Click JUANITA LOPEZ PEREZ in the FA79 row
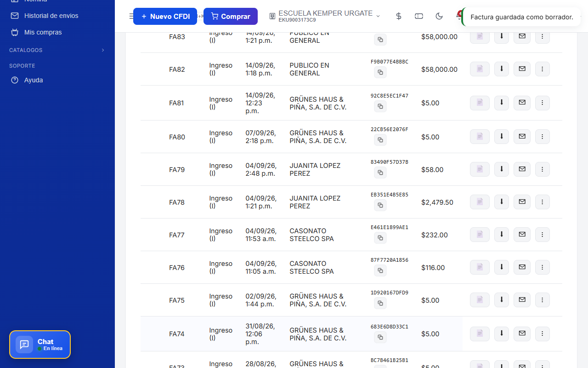 click(315, 169)
